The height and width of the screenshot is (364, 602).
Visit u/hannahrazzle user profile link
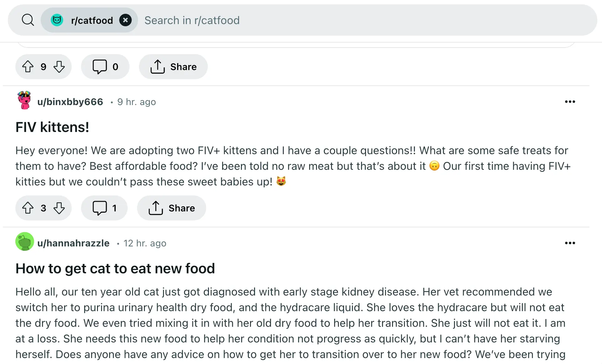coord(73,243)
